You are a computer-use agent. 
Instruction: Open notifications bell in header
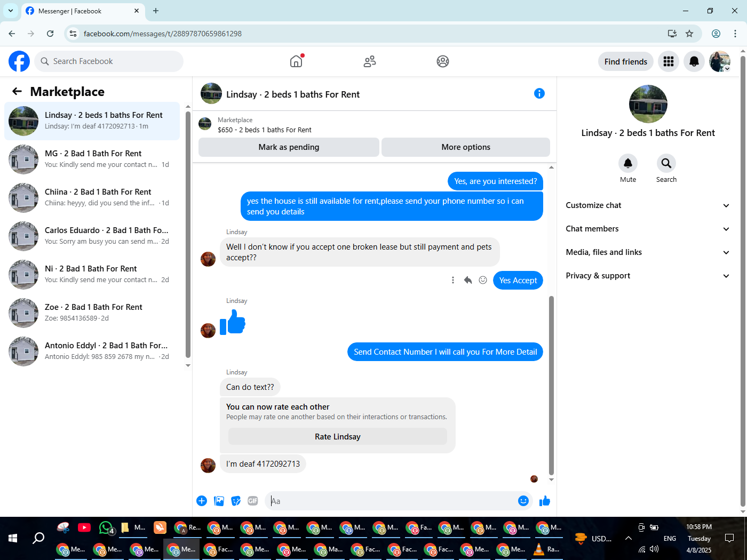(x=694, y=61)
